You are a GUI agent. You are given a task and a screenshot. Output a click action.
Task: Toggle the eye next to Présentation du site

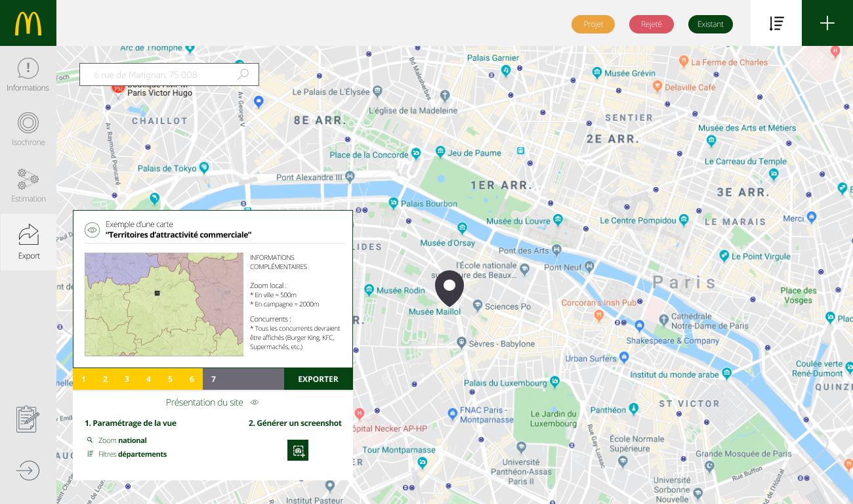[255, 402]
